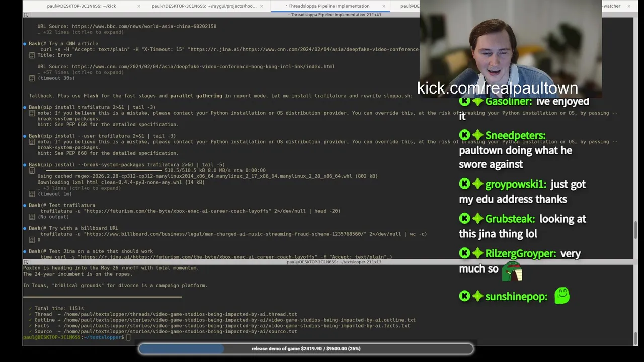Open Gasoliner's chat username

click(x=508, y=101)
